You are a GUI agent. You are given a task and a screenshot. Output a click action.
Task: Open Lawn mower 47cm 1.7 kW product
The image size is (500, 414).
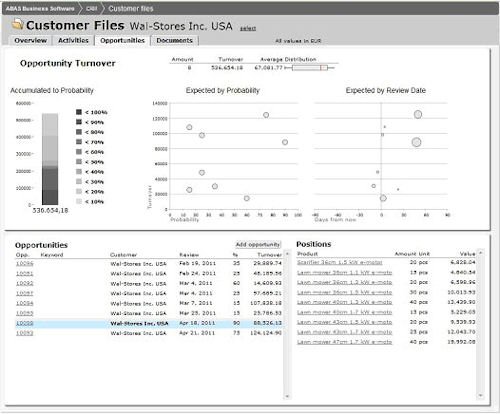click(345, 342)
